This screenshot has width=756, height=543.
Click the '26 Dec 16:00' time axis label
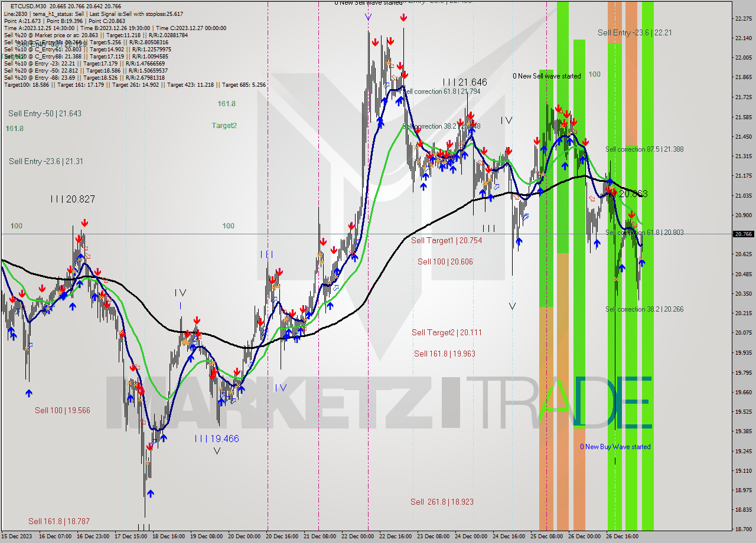(x=623, y=537)
